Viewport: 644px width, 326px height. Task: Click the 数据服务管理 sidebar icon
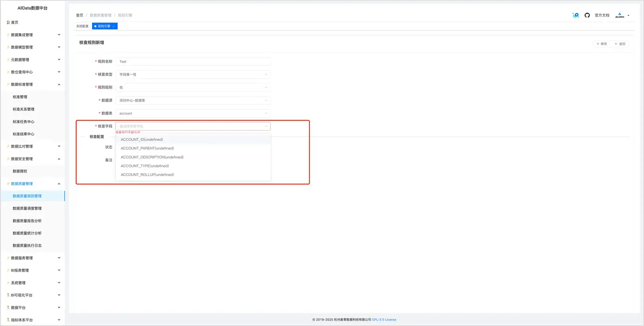pos(8,258)
